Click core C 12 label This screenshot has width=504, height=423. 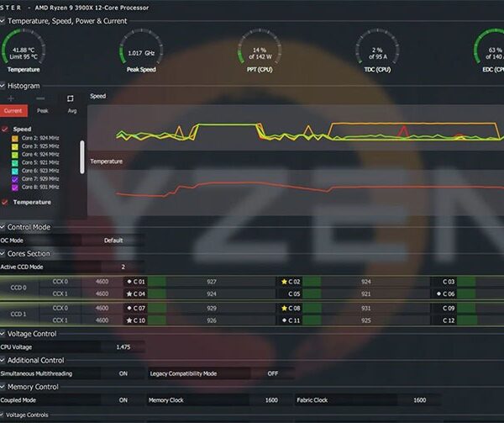point(449,320)
